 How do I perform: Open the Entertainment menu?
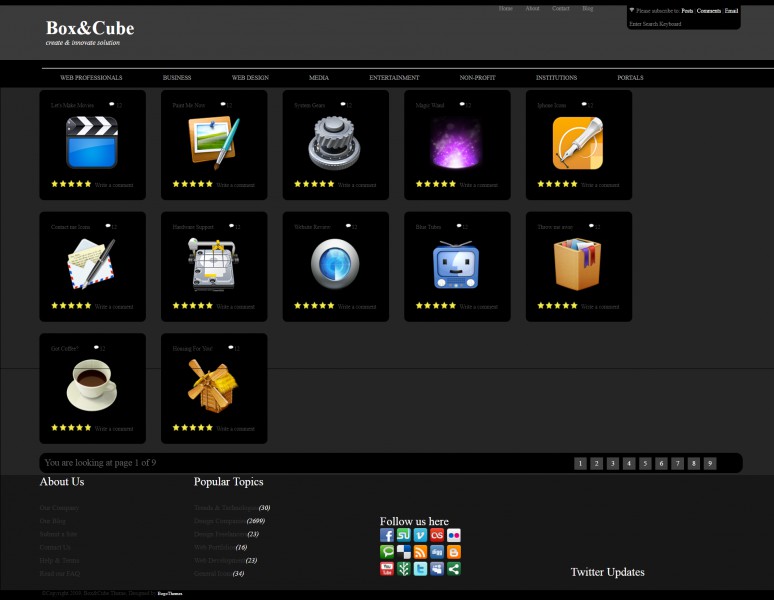pyautogui.click(x=394, y=77)
